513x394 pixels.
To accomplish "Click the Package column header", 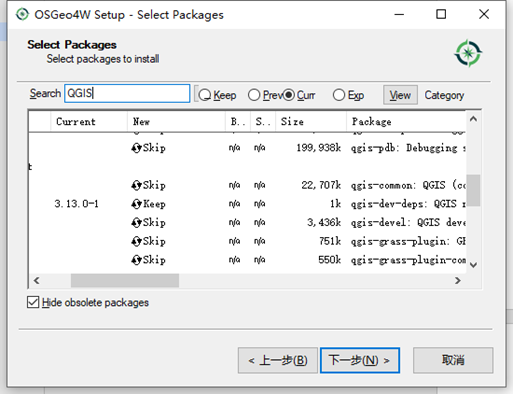I will (x=406, y=121).
